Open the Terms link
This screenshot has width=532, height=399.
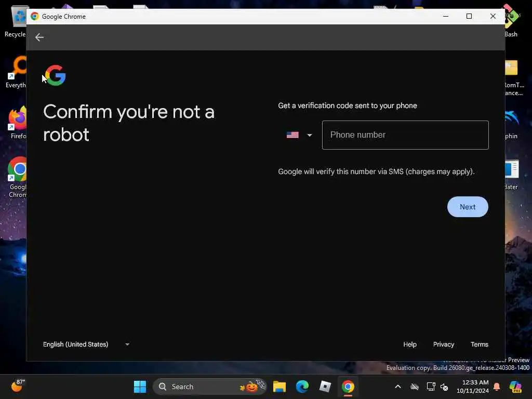(x=479, y=344)
